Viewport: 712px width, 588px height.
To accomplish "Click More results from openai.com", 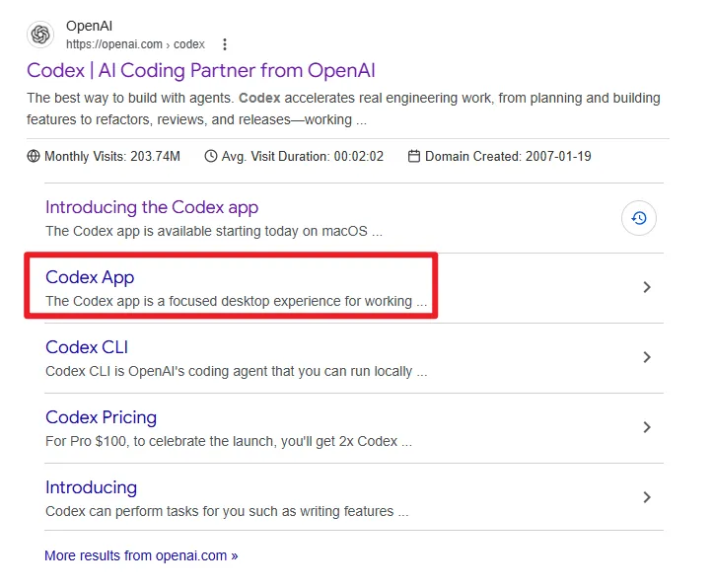I will point(141,555).
